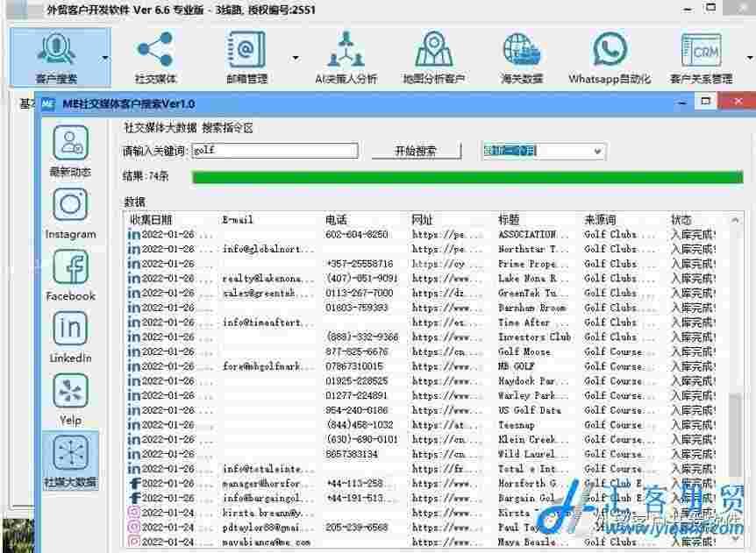Select the Facebook sidebar icon
The image size is (756, 553).
point(70,275)
